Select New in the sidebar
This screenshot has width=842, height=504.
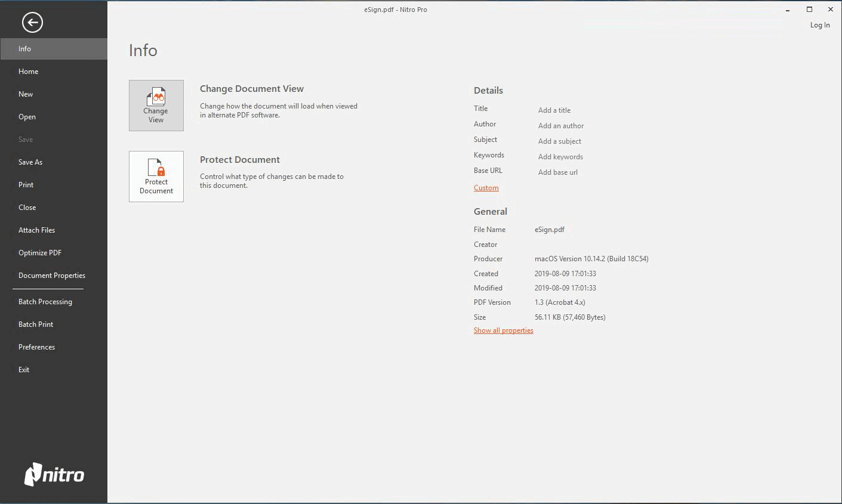point(26,94)
